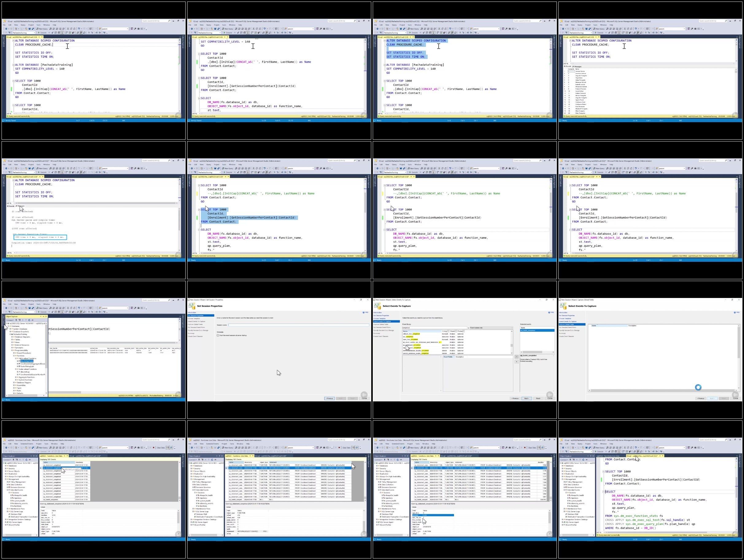Expand the Aggregate Functions folder
This screenshot has height=560, width=744.
(x=16, y=377)
